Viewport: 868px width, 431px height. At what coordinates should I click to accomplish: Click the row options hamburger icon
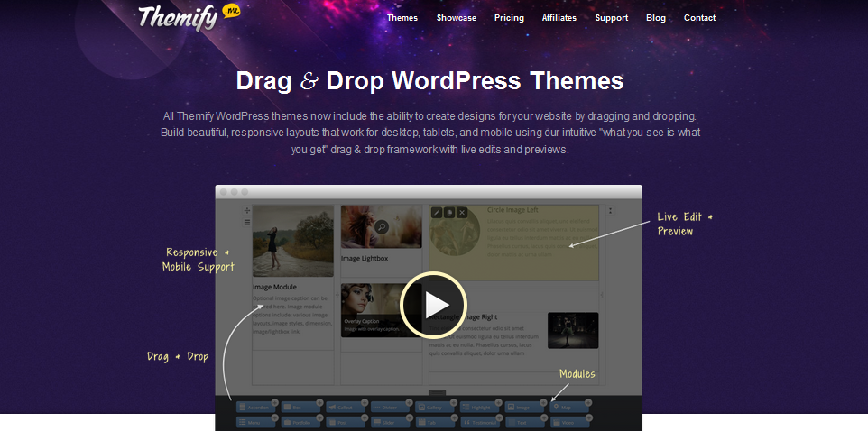(247, 223)
